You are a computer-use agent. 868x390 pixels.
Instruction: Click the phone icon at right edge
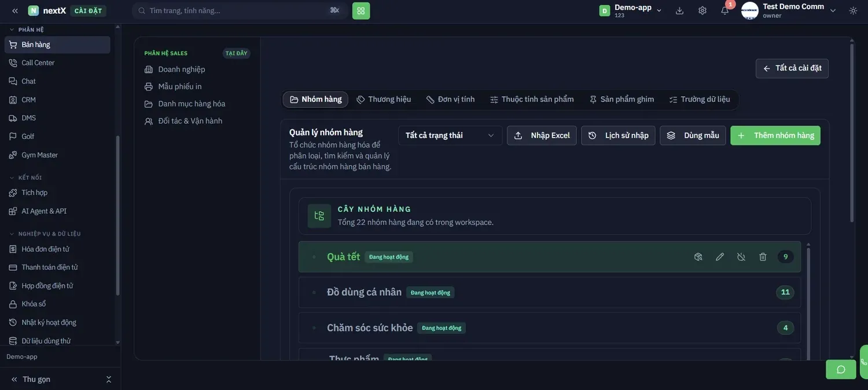(x=864, y=362)
